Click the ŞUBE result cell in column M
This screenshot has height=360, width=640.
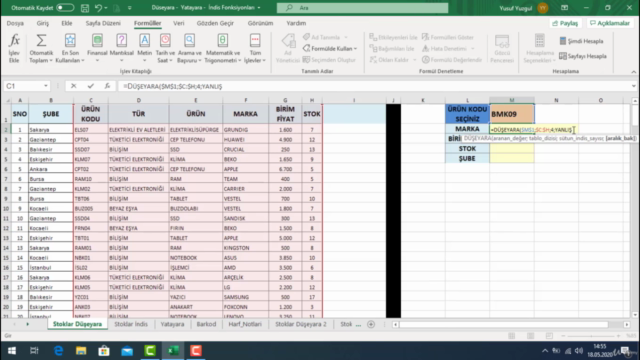point(512,158)
